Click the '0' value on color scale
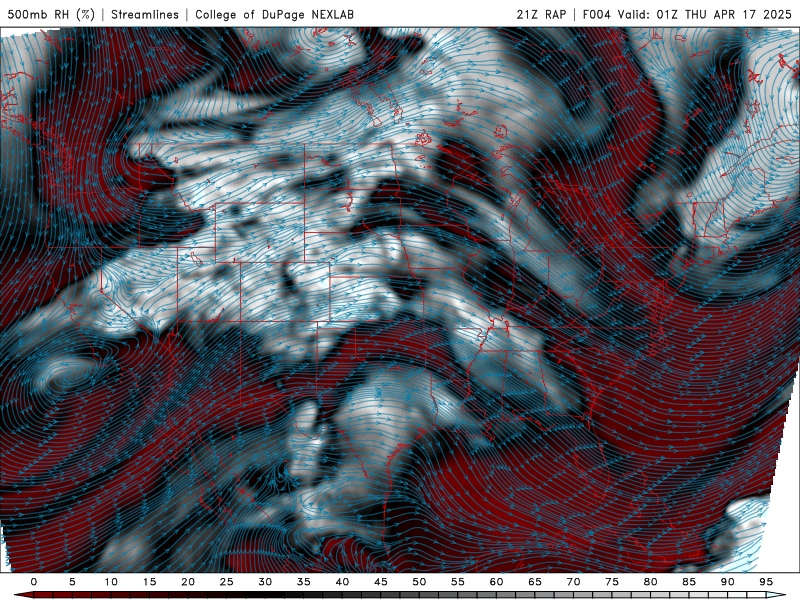Image resolution: width=800 pixels, height=600 pixels. pyautogui.click(x=34, y=582)
